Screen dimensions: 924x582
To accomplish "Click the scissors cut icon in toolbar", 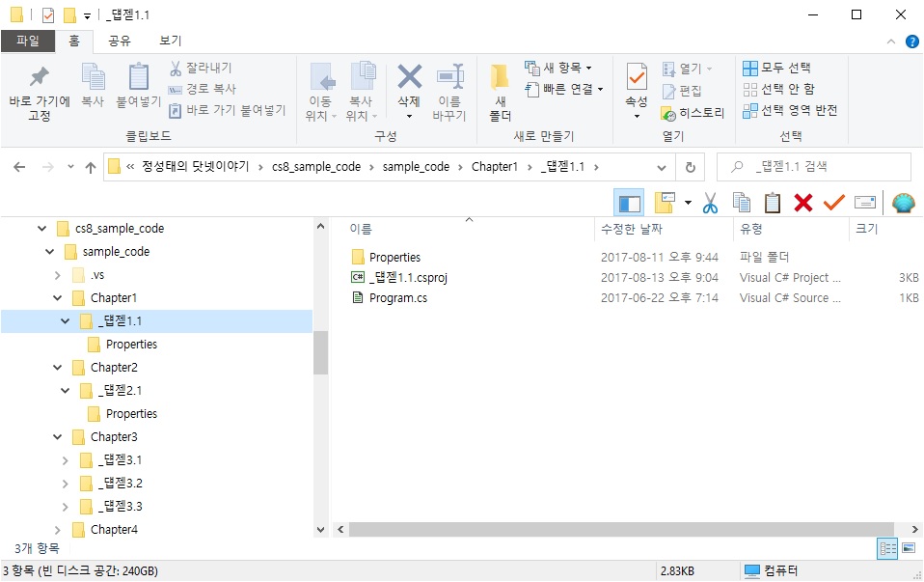I will 710,203.
